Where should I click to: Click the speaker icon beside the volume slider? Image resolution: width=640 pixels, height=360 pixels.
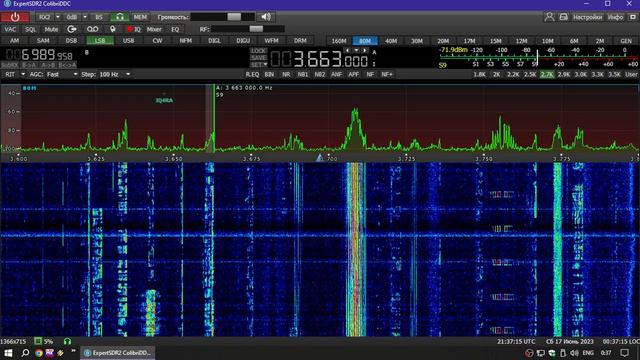[x=266, y=17]
